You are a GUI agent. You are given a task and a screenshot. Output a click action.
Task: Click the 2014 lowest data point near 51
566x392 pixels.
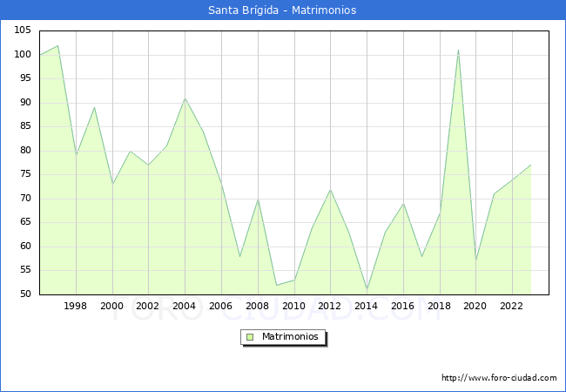(x=367, y=290)
